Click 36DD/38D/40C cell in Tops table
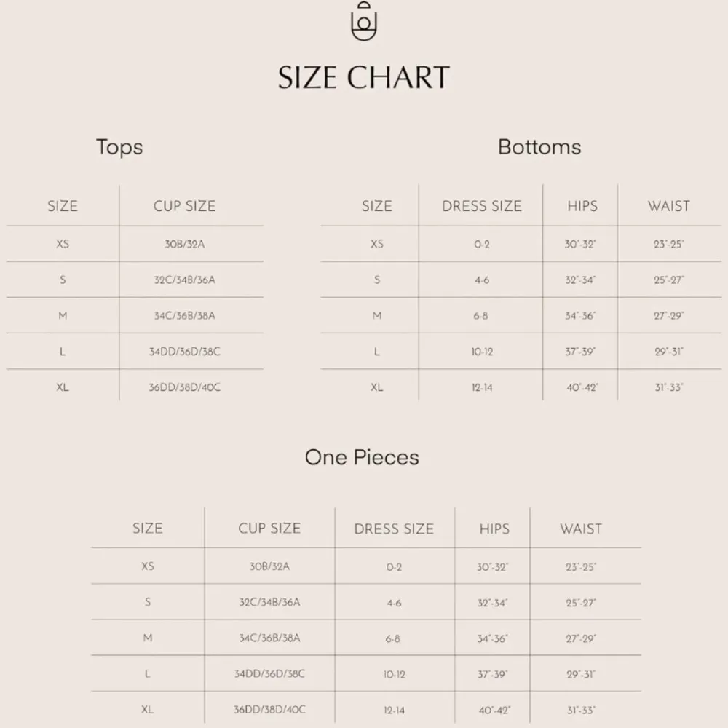Viewport: 728px width, 728px height. (184, 387)
